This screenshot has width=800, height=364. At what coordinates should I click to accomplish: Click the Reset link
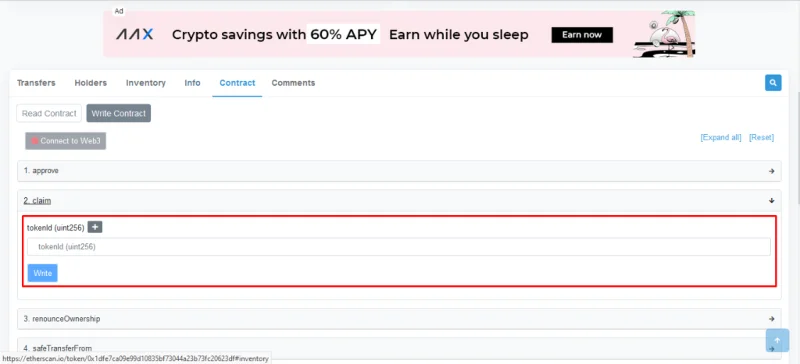pyautogui.click(x=761, y=137)
